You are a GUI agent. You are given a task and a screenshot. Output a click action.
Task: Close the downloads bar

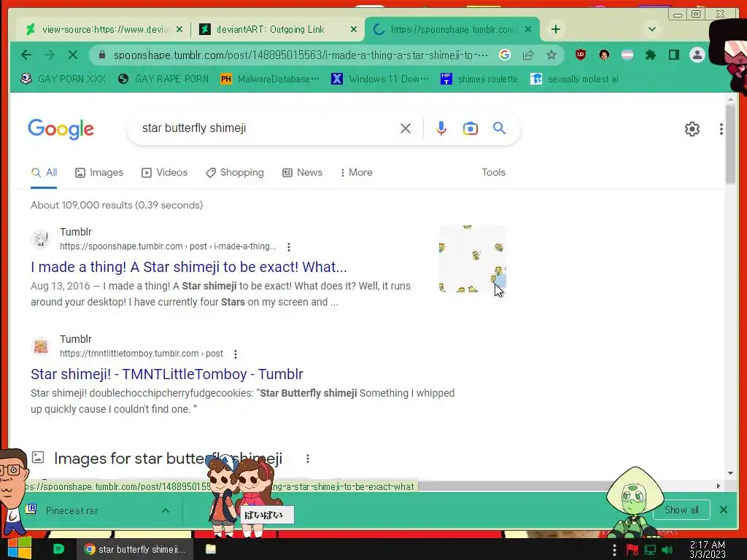click(723, 510)
